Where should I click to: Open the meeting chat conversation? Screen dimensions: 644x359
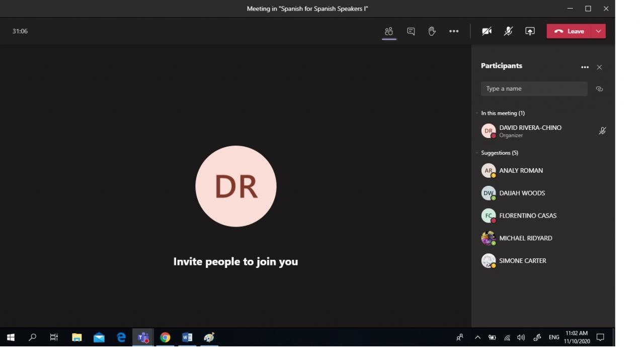[411, 31]
